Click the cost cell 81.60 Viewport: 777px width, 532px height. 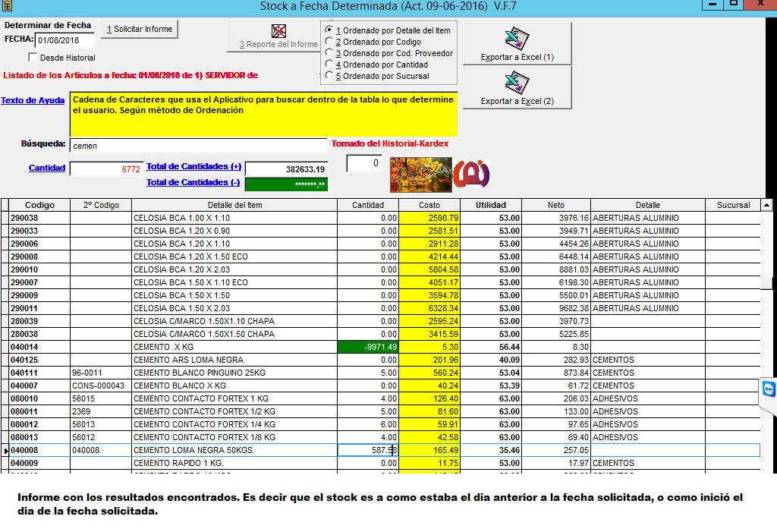[429, 411]
